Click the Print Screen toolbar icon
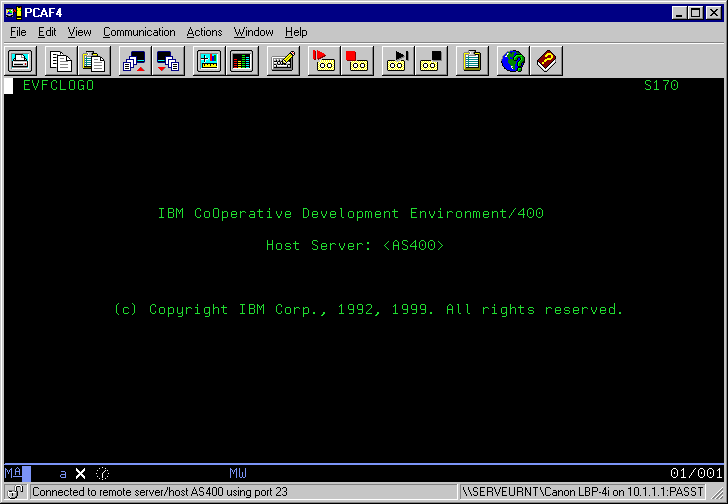This screenshot has width=728, height=504. pos(22,61)
